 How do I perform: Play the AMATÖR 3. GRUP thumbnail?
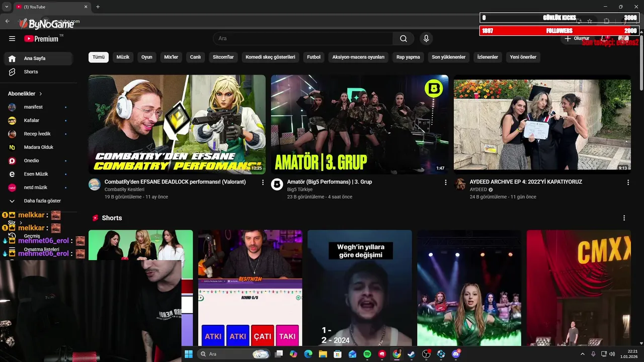[x=360, y=124]
